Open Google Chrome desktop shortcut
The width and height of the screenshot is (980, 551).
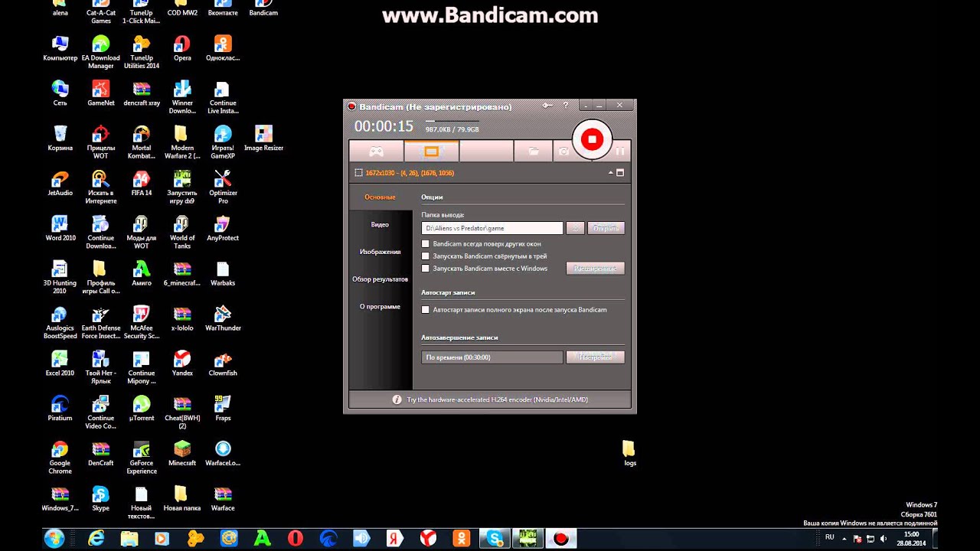point(60,457)
